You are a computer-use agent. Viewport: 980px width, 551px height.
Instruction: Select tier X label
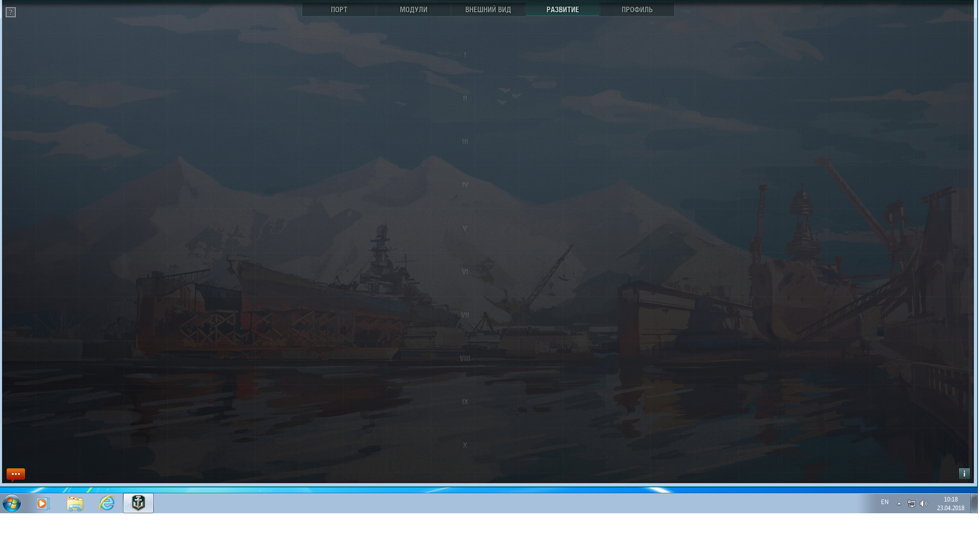click(x=465, y=445)
